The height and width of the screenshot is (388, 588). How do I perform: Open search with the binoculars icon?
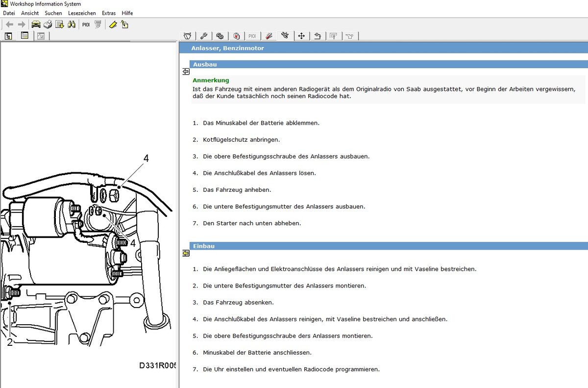click(x=72, y=25)
